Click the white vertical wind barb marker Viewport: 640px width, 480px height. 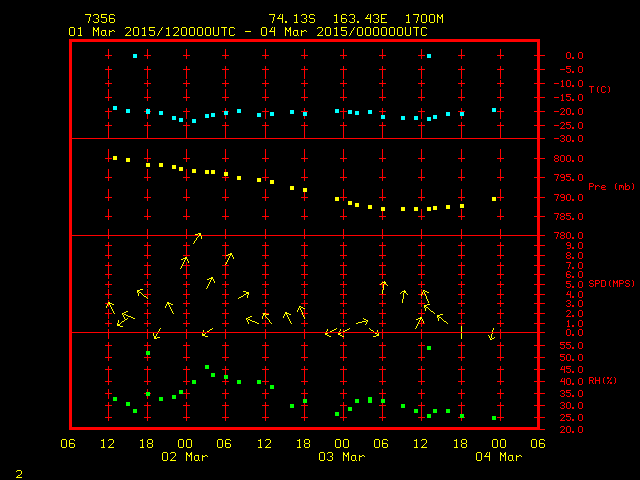[x=461, y=332]
